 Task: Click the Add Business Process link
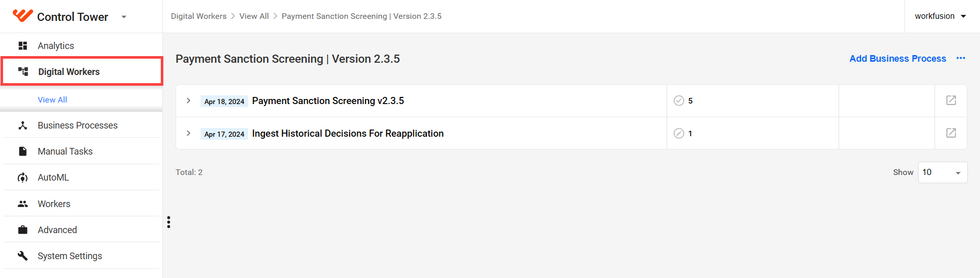pyautogui.click(x=898, y=59)
